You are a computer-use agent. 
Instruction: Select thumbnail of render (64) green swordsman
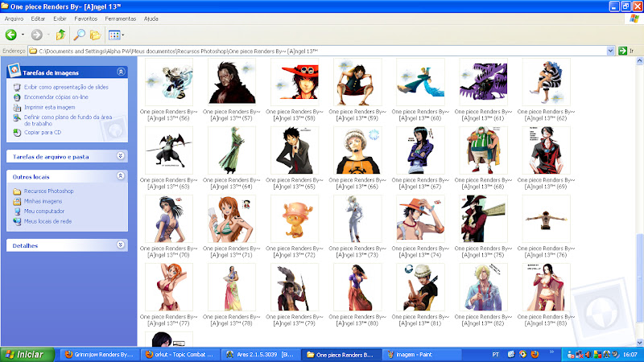pos(232,150)
